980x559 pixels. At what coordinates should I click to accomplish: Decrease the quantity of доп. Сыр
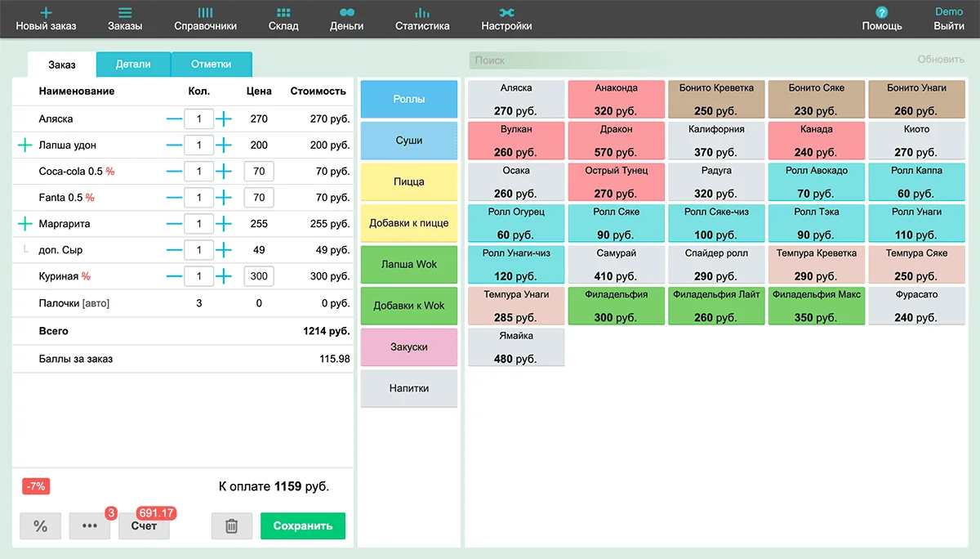[x=174, y=250]
